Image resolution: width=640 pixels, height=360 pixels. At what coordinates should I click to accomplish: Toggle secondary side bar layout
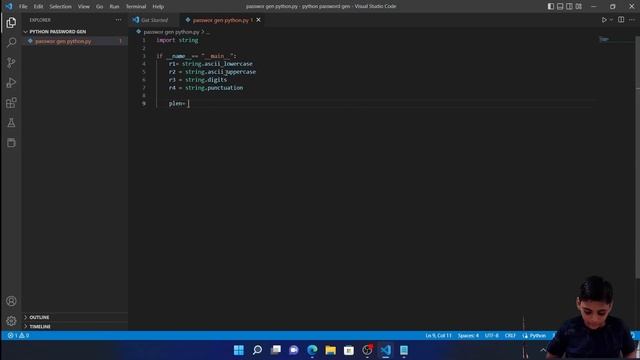click(x=569, y=6)
